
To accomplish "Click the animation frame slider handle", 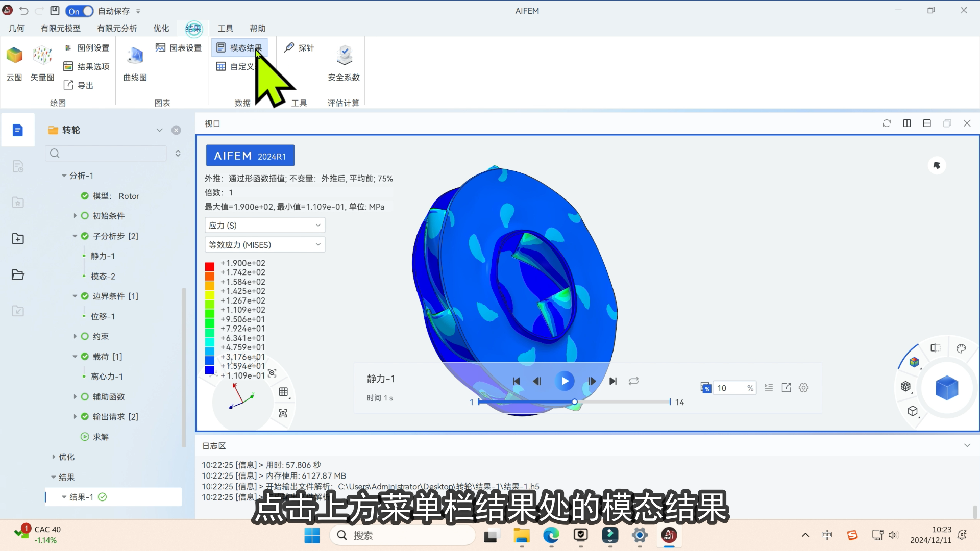I will (575, 402).
